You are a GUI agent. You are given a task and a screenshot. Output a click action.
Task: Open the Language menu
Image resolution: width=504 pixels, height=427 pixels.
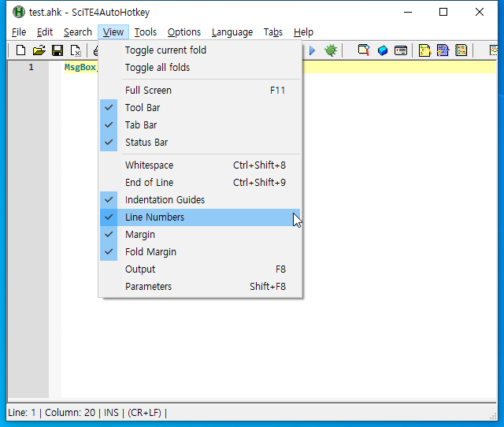coord(232,32)
